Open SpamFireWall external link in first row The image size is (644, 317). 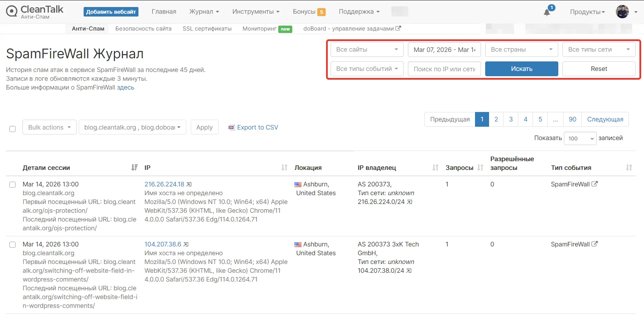[x=594, y=184]
